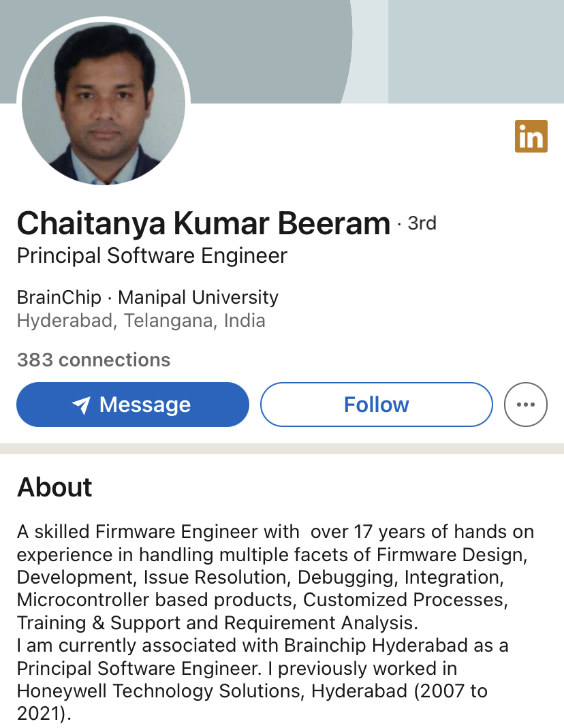The width and height of the screenshot is (564, 728).
Task: Click the 'Honeywell Technology Solutions' text
Action: 160,691
